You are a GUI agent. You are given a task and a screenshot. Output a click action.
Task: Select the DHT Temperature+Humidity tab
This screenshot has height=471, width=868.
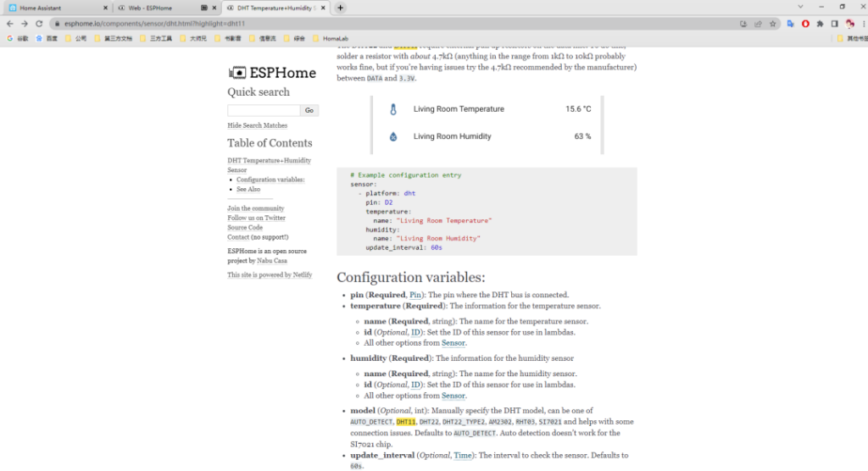click(275, 8)
